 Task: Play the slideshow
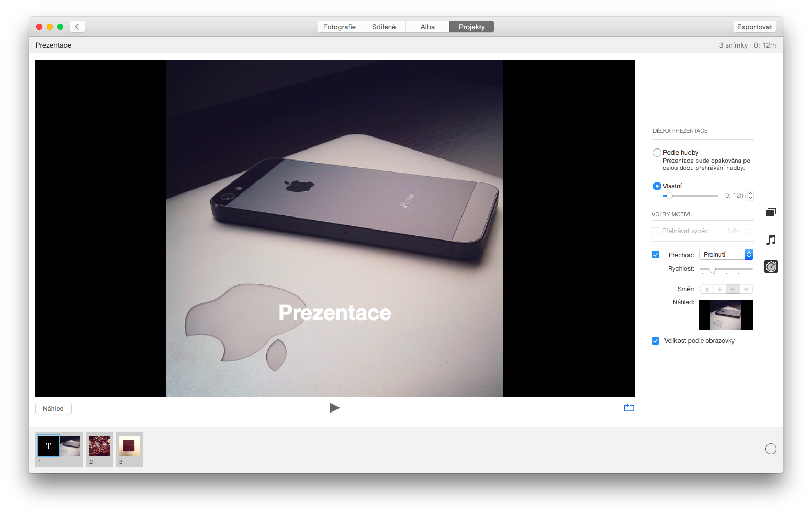pos(334,408)
